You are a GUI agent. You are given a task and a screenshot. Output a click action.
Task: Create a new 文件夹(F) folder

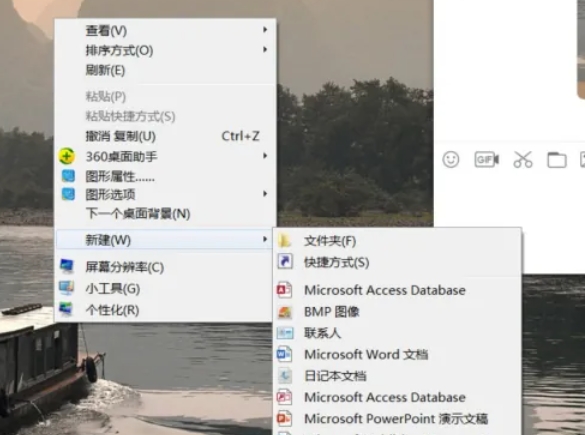(398, 241)
